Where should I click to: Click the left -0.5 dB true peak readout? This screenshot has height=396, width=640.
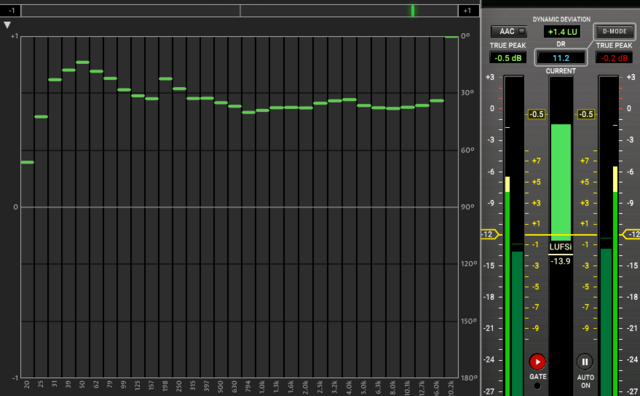pos(508,58)
